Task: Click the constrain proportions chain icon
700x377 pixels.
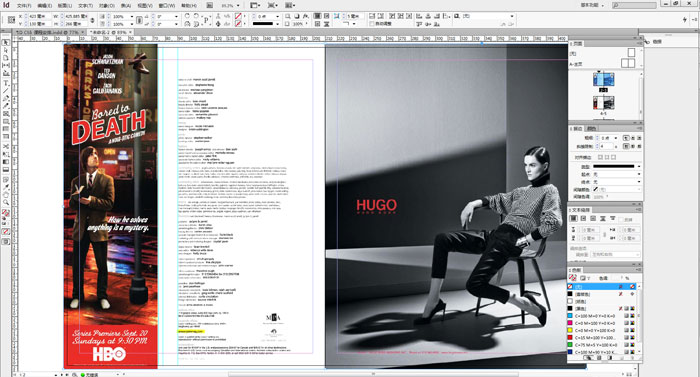Action: pyautogui.click(x=92, y=20)
